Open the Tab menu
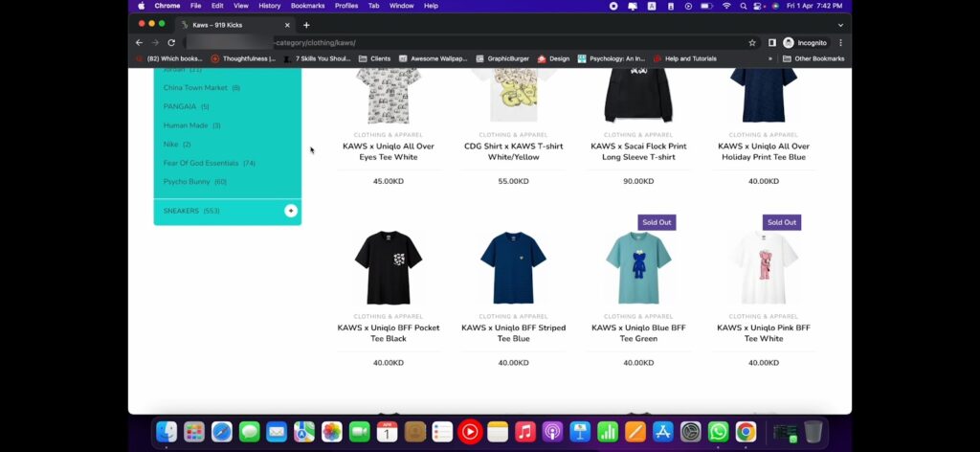Screen dimensions: 980x452 pos(374,6)
